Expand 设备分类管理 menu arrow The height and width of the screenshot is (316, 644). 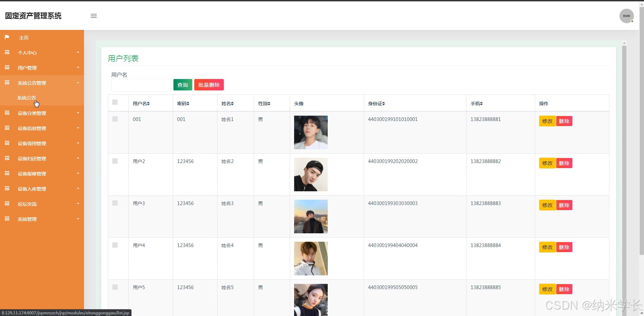(x=78, y=113)
